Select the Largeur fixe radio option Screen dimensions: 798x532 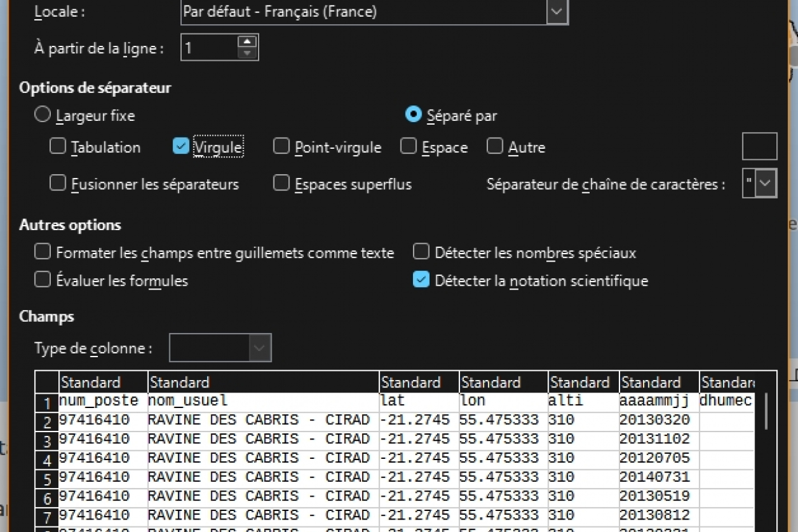tap(42, 115)
